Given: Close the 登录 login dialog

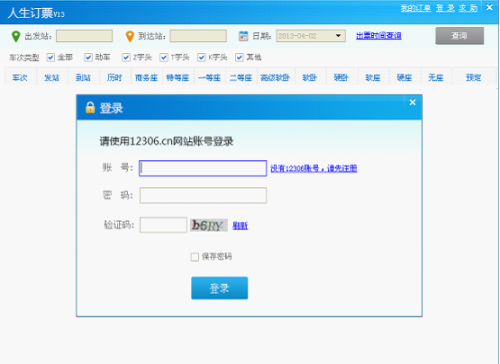Looking at the screenshot, I should (412, 102).
